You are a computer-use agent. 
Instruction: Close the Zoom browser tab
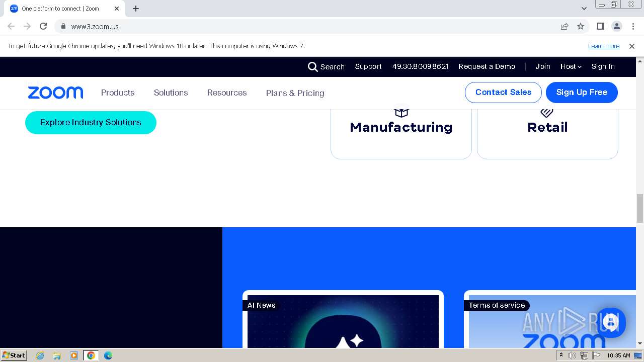point(117,9)
